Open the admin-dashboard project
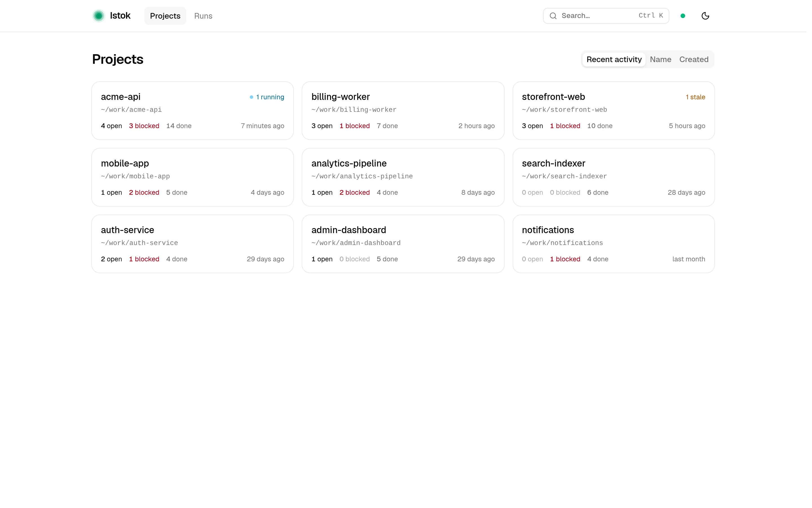812x508 pixels. (403, 244)
